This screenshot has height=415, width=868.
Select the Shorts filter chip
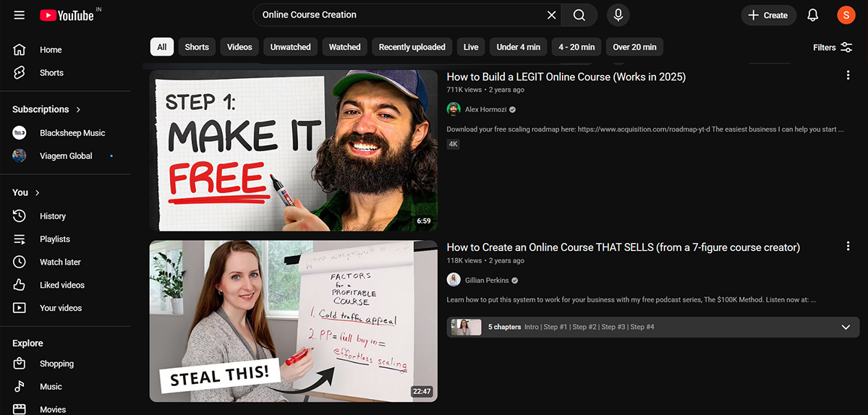[197, 47]
